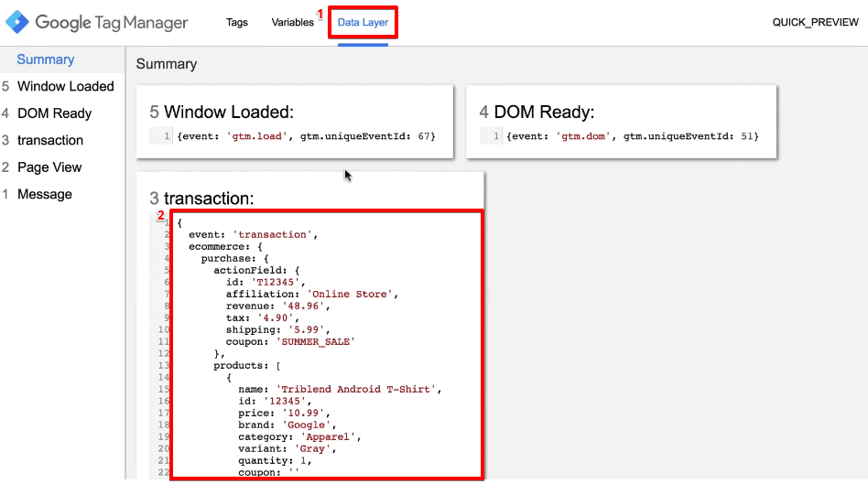Viewport: 868px width, 484px height.
Task: Open the DOM Ready event in sidebar
Action: coord(54,113)
